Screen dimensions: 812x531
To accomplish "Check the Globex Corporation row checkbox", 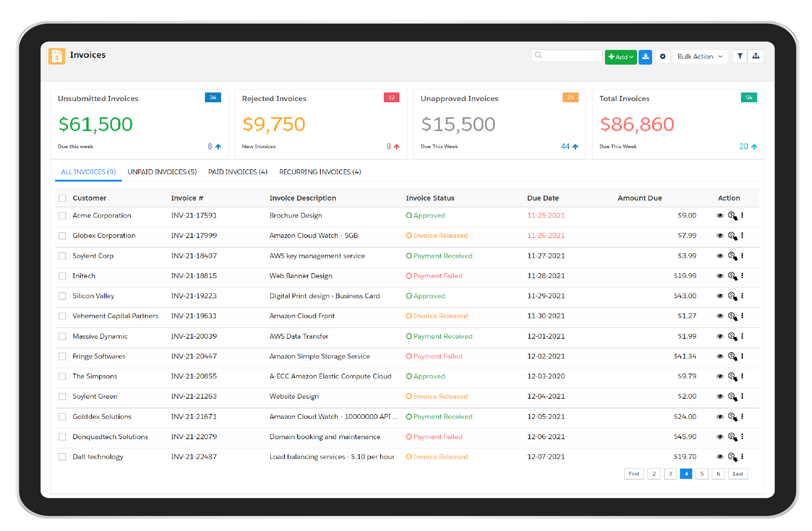I will pos(62,236).
